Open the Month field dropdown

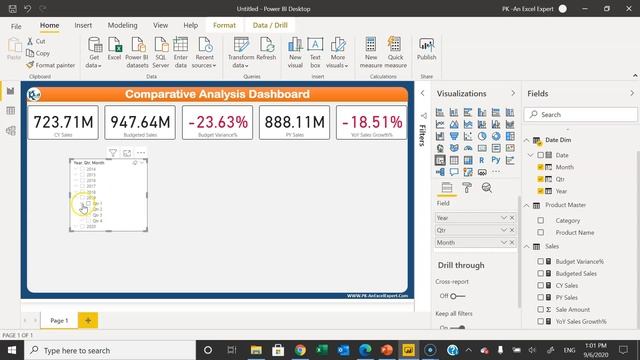pos(504,242)
